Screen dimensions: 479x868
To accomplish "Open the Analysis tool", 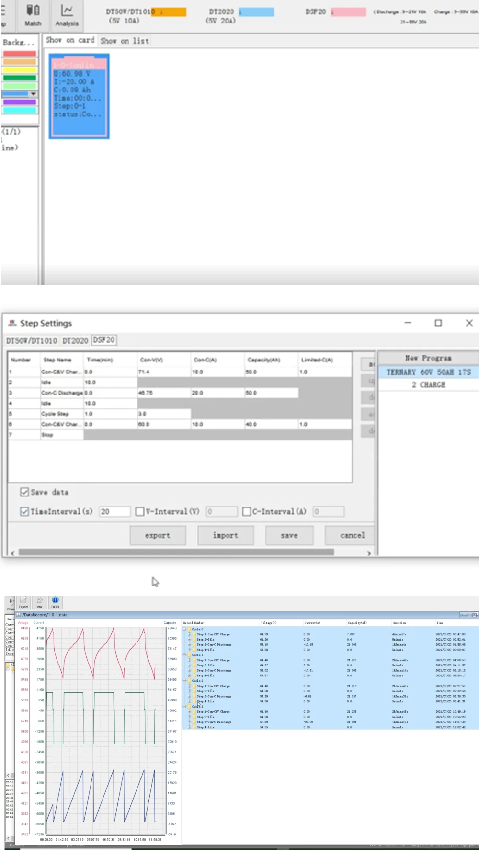I will tap(67, 15).
